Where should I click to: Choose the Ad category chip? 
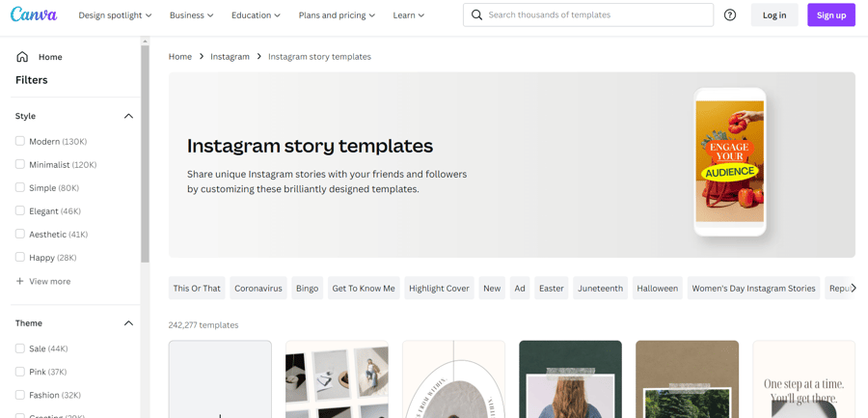click(x=520, y=289)
